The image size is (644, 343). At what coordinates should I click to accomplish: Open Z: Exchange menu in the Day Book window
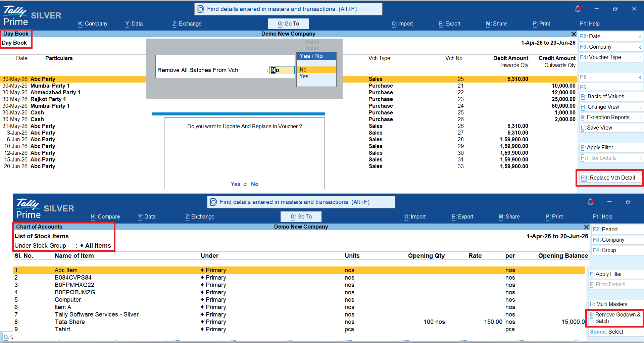tap(187, 24)
